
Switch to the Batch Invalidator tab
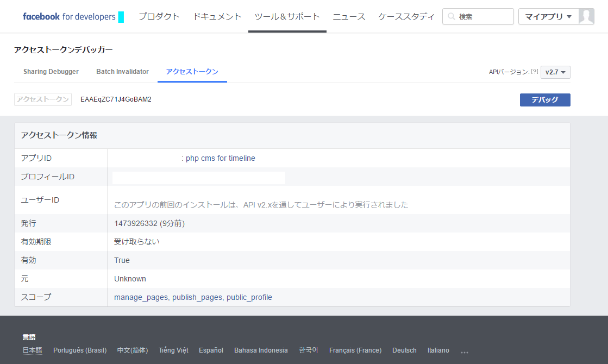pyautogui.click(x=123, y=72)
